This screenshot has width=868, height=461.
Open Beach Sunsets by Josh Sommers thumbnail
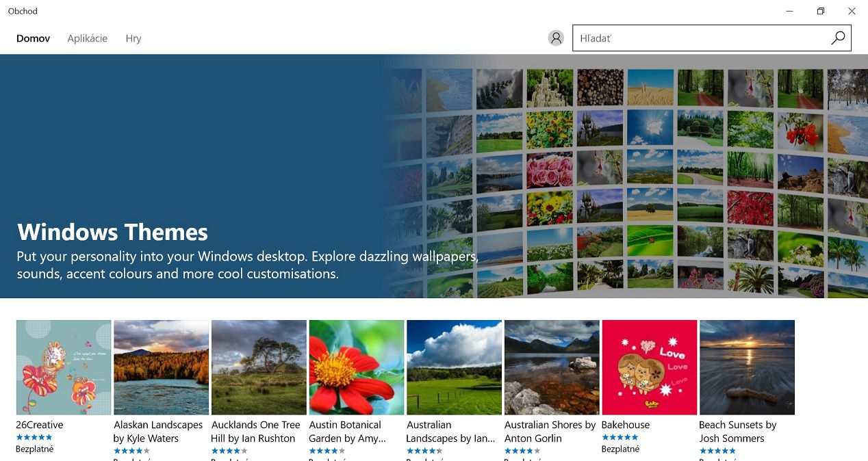pos(747,367)
